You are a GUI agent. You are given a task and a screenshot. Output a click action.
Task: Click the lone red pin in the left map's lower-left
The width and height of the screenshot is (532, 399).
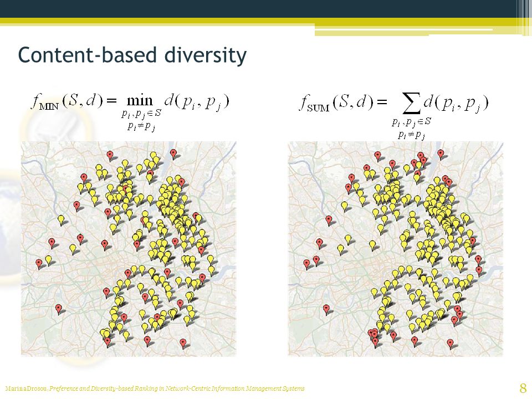59,309
